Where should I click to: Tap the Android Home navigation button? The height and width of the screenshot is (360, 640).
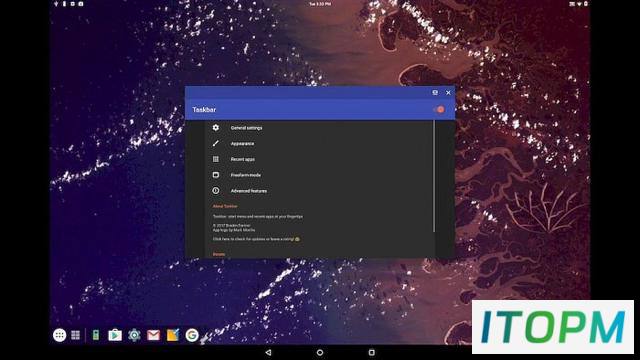[320, 352]
